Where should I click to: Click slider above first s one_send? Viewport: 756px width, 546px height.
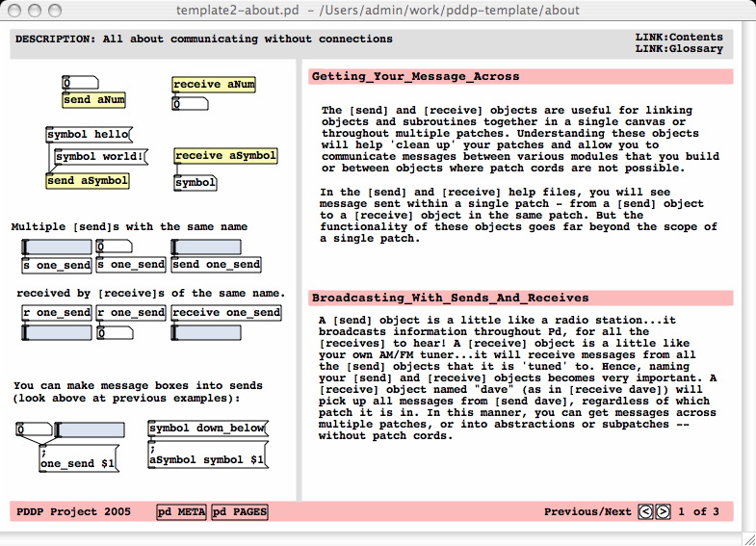pos(57,247)
